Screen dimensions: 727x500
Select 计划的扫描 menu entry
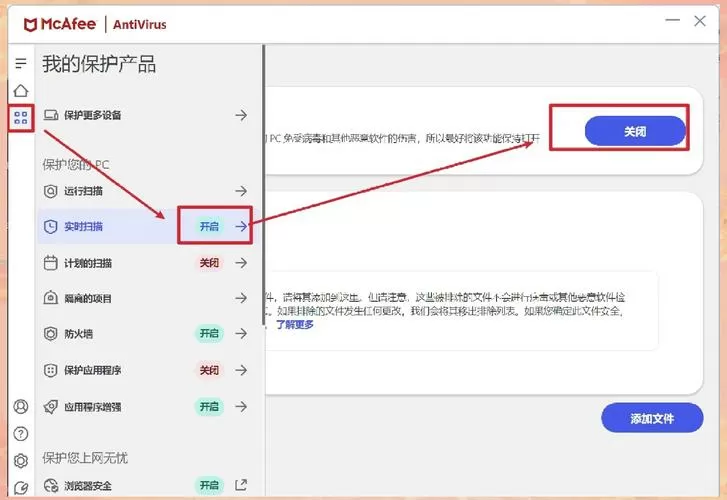coord(146,263)
